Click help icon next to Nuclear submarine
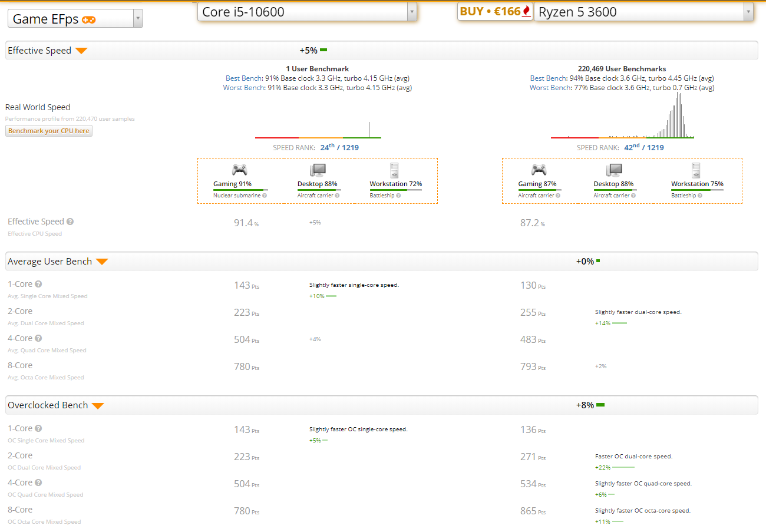Viewport: 766px width, 532px height. 265,196
